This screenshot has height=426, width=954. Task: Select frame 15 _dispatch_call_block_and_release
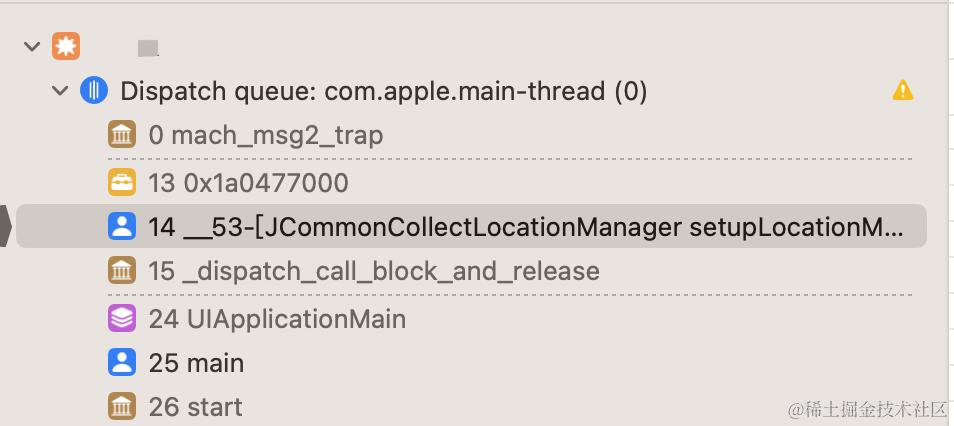(x=472, y=271)
